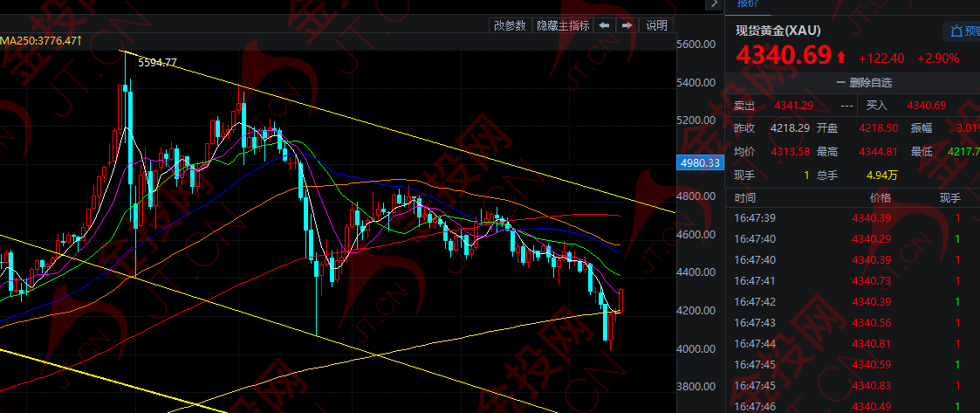Click the 均价 value 4313.58
This screenshot has width=980, height=413.
coord(791,151)
